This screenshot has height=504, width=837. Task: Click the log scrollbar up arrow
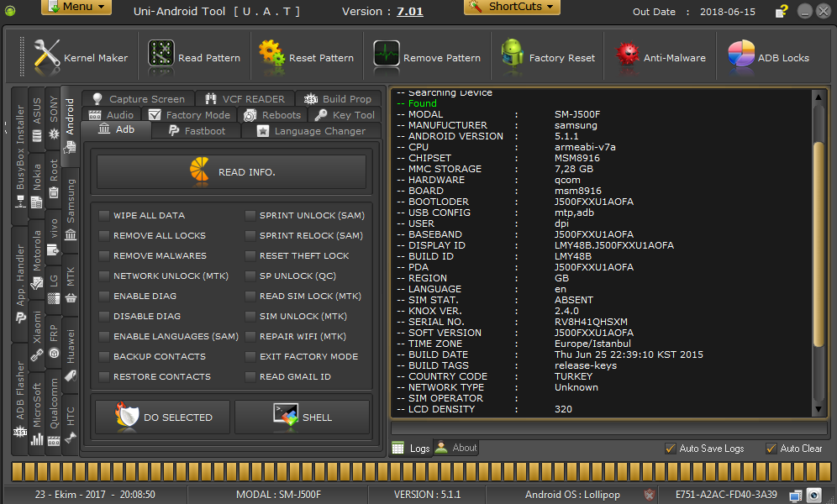pos(819,97)
